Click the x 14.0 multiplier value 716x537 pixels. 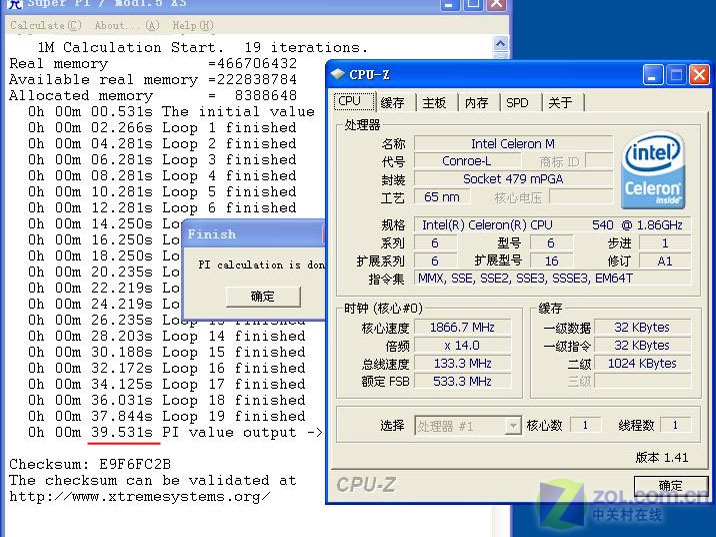[x=462, y=345]
